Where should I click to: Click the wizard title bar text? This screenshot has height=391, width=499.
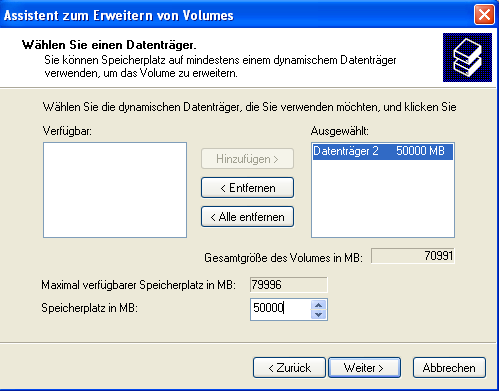(x=119, y=15)
